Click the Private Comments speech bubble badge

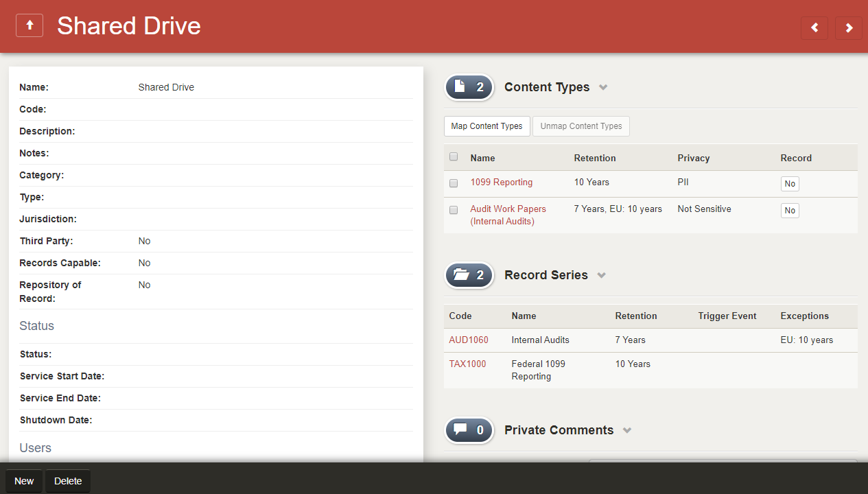(469, 430)
